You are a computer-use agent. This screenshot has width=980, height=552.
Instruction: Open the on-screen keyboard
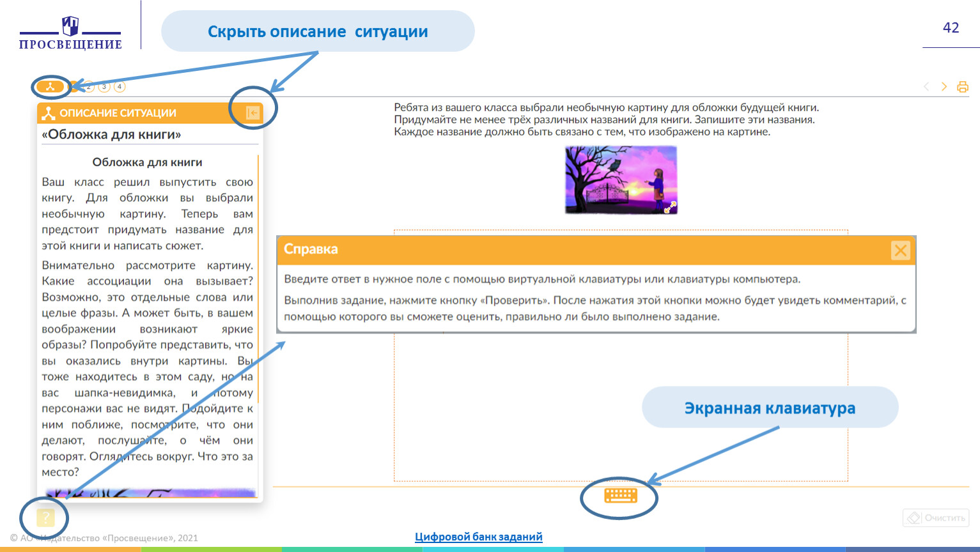click(x=620, y=495)
